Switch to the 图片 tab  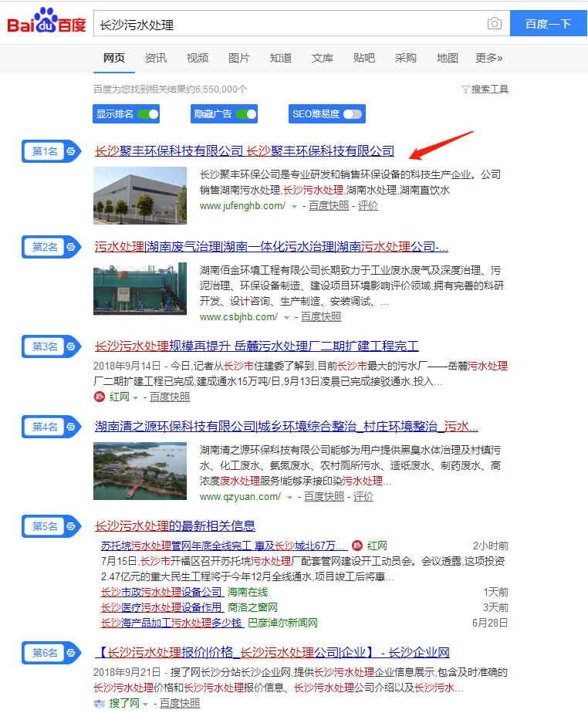point(239,58)
